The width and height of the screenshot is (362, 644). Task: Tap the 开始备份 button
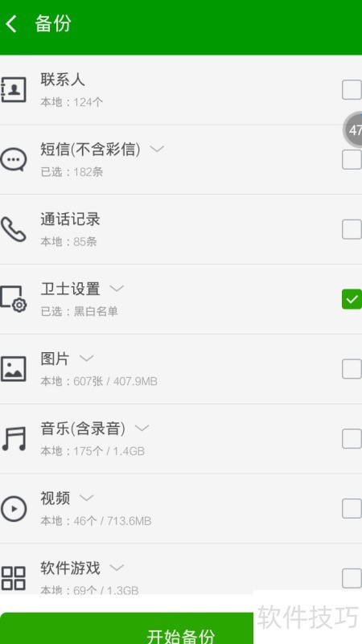pos(126,629)
